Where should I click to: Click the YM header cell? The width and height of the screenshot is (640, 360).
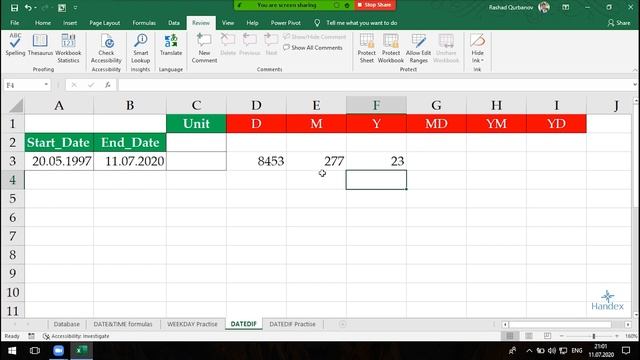[496, 124]
